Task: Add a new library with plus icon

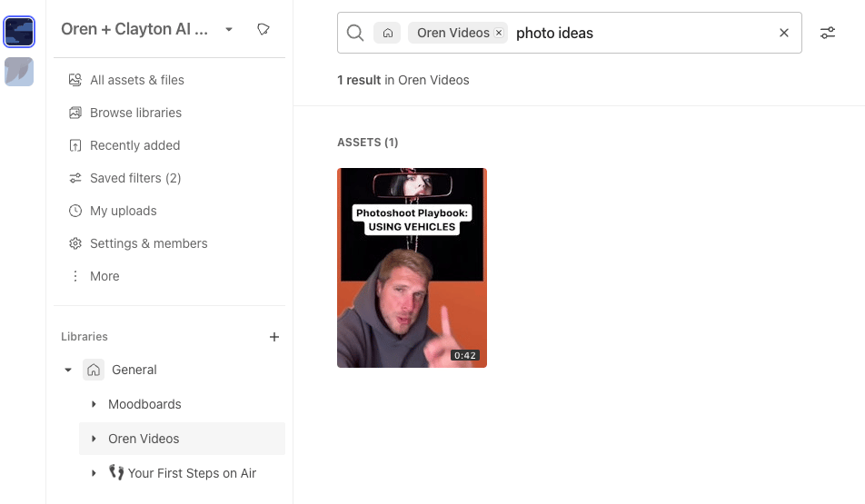Action: (274, 337)
